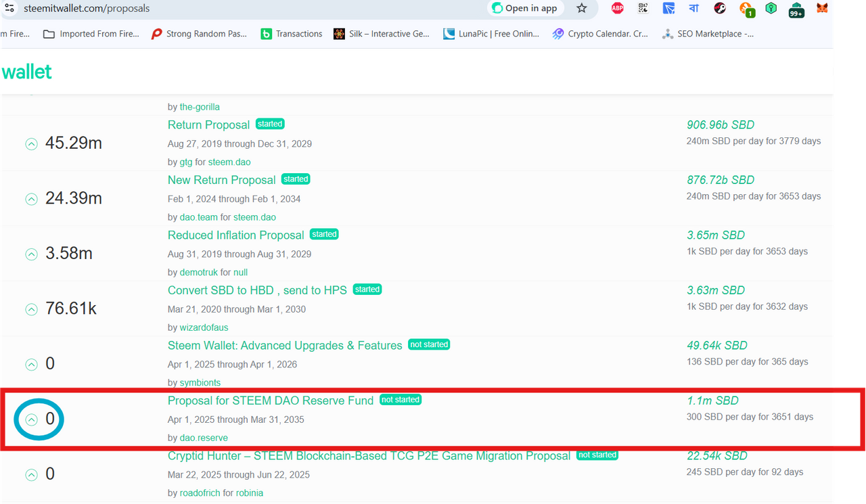Open the blue square extension icon
This screenshot has height=504, width=866.
pos(668,8)
